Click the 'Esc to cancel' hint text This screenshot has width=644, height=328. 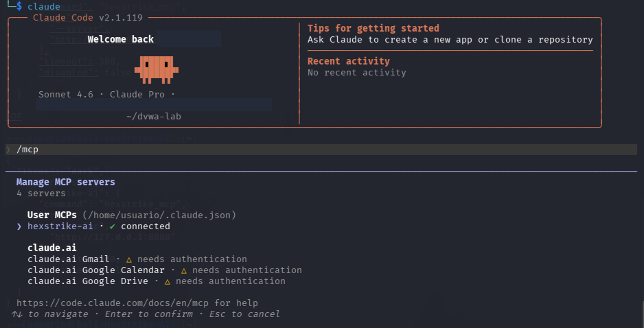point(244,314)
